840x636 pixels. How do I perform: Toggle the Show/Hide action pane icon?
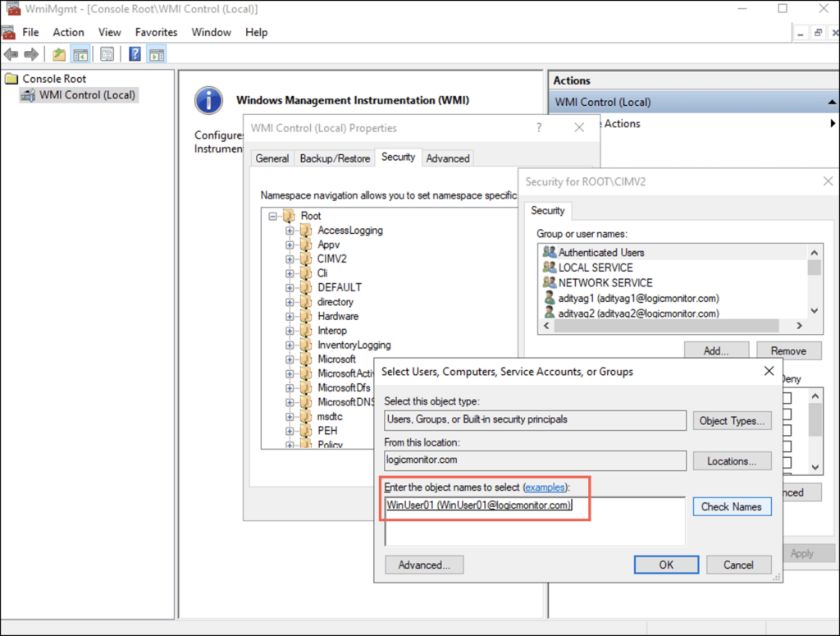point(155,54)
